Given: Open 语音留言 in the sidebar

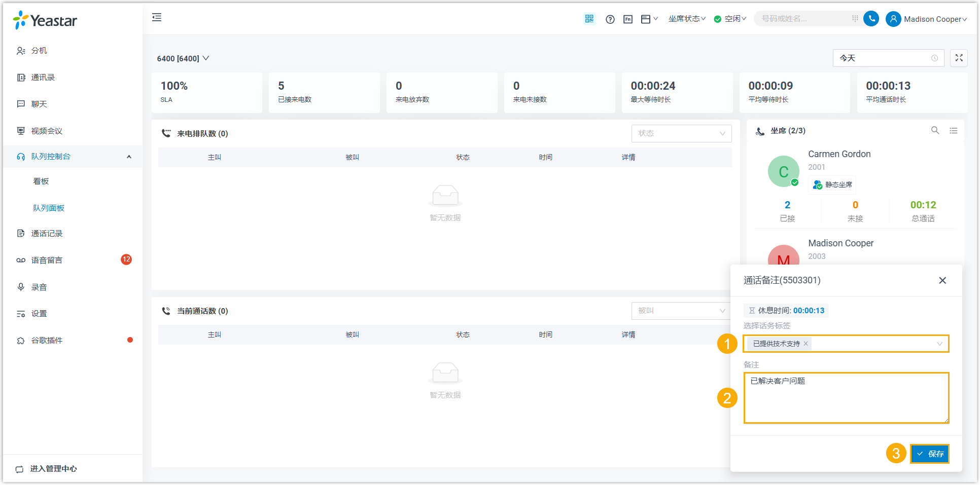Looking at the screenshot, I should pos(47,260).
